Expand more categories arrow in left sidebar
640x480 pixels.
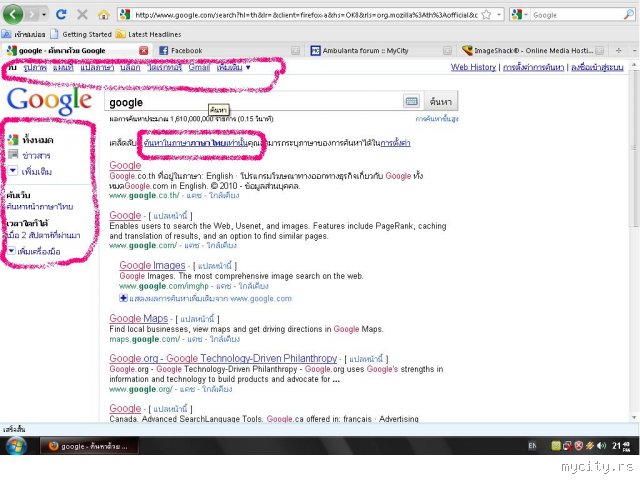tap(13, 171)
